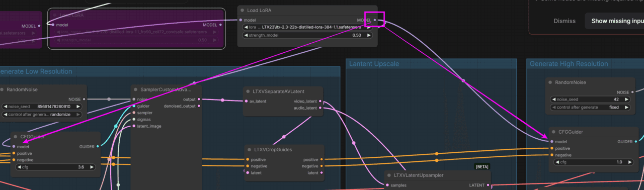Click positive input on CFGGuider with cfg 3.6

click(x=14, y=153)
